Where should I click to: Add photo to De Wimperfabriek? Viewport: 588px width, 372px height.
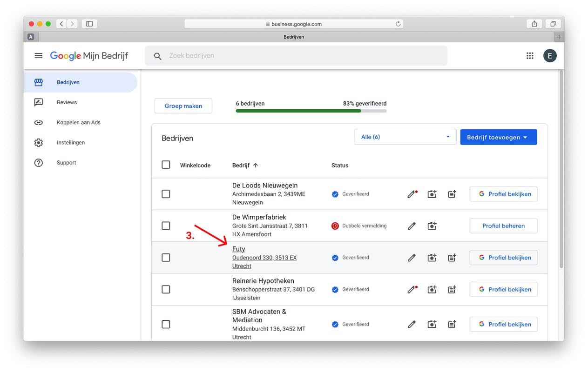point(432,226)
